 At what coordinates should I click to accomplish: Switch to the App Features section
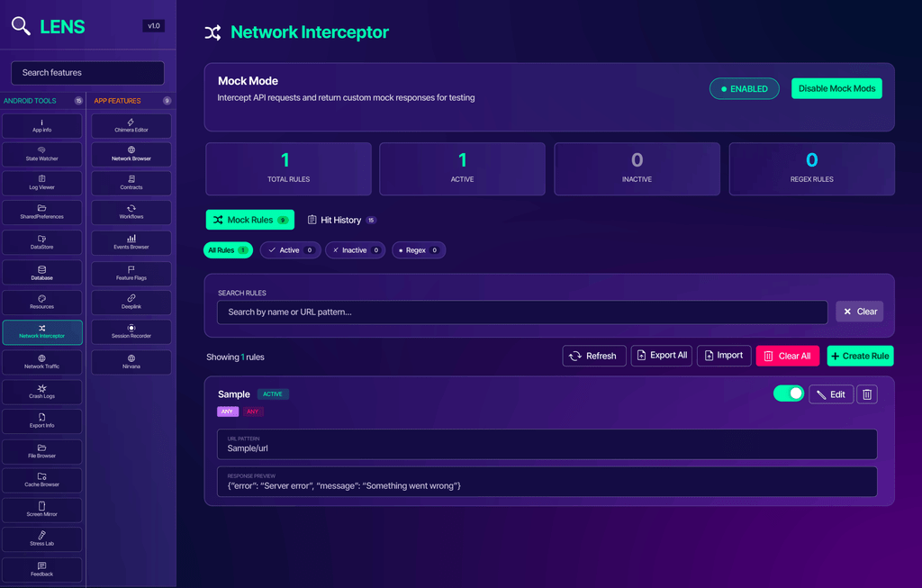132,101
